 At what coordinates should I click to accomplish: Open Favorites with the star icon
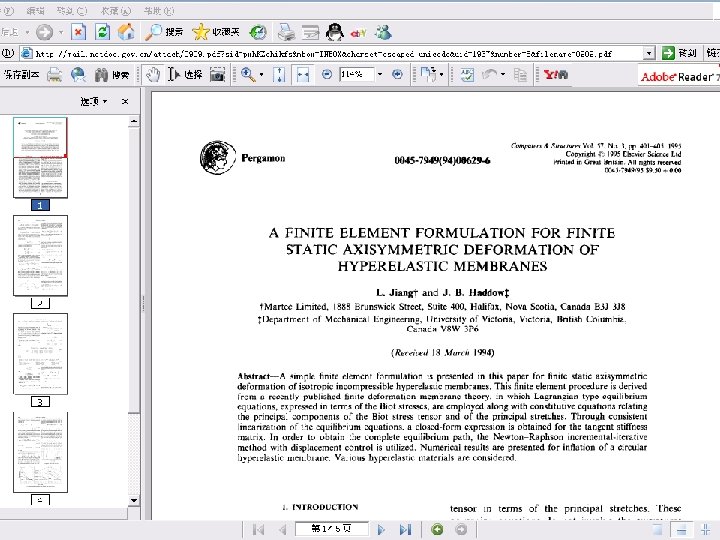point(216,32)
